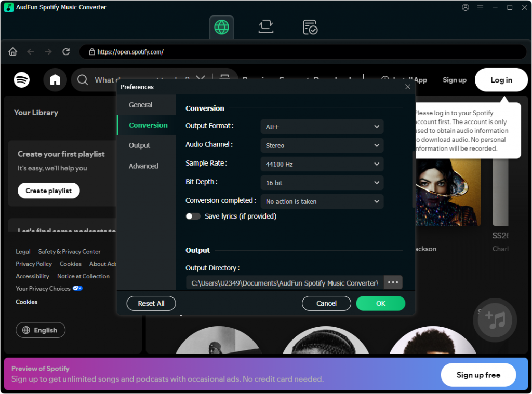The width and height of the screenshot is (532, 394).
Task: Click the Your Library heading
Action: click(x=36, y=113)
